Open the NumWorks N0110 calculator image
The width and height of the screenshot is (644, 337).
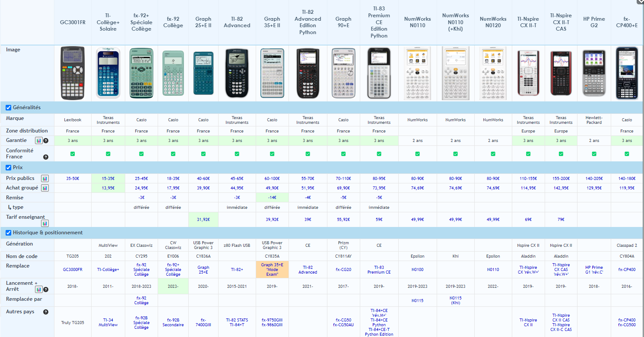pyautogui.click(x=417, y=73)
